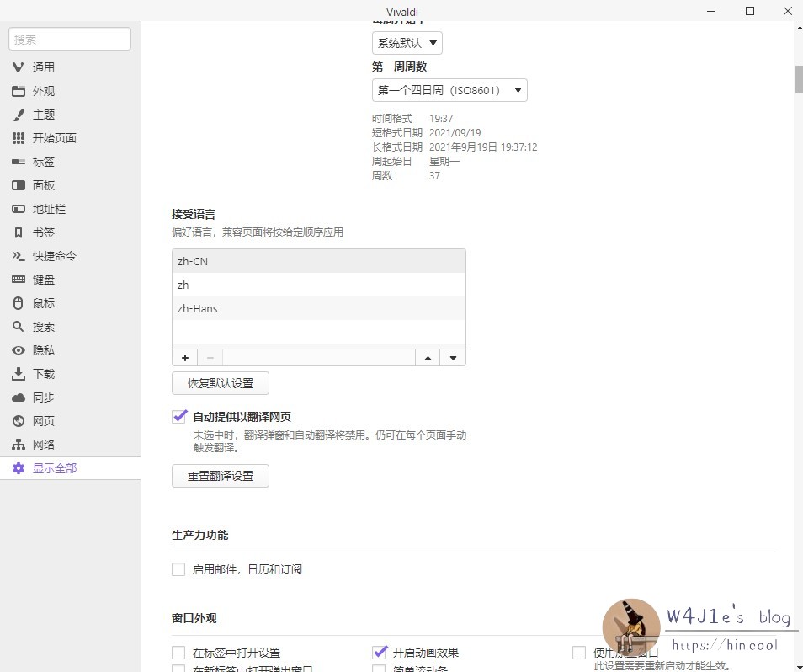Open the 系统默认 dropdown menu
Image resolution: width=803 pixels, height=672 pixels.
click(x=407, y=42)
